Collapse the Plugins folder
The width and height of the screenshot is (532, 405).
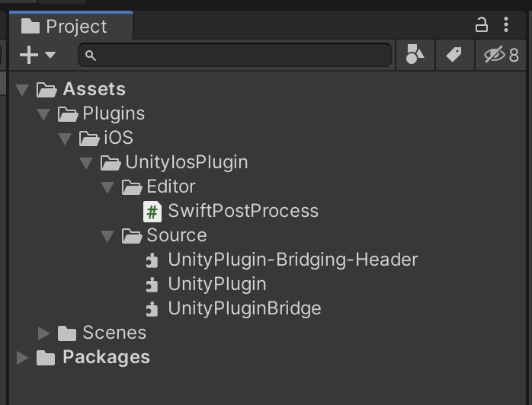point(43,114)
